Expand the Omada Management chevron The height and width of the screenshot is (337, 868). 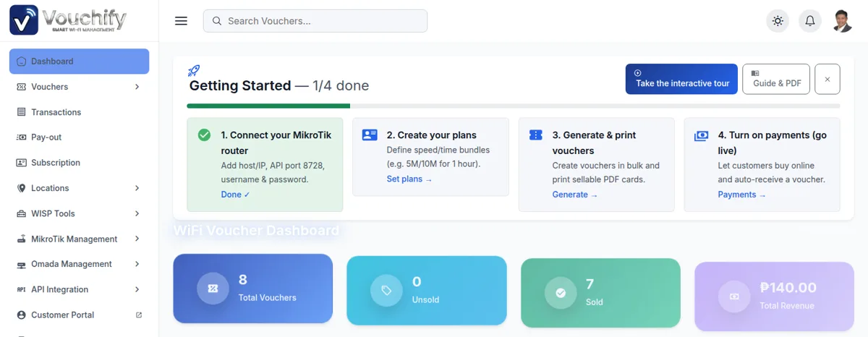click(137, 264)
